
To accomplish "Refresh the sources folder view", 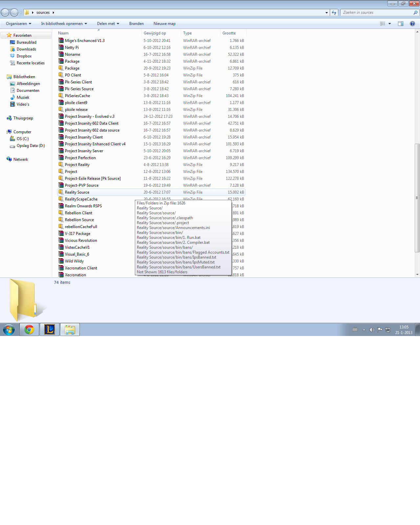I will [334, 12].
